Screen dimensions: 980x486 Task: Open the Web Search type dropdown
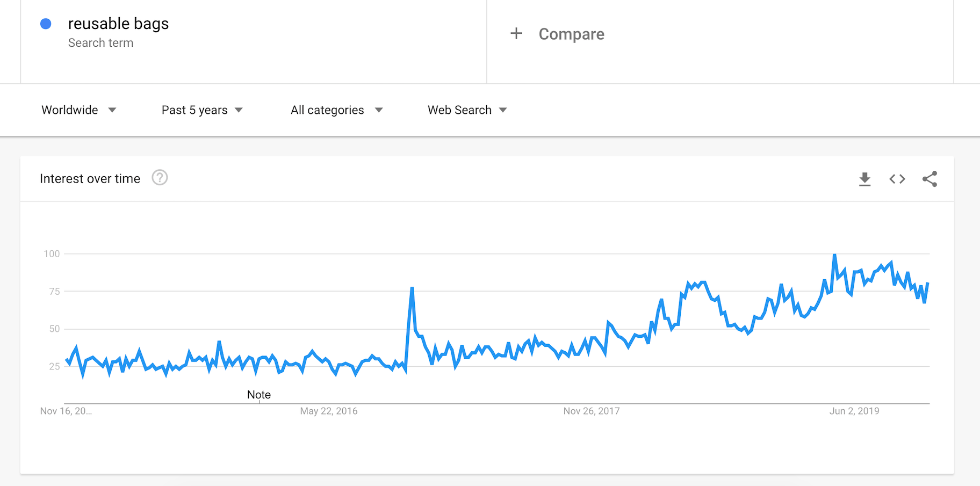tap(467, 110)
